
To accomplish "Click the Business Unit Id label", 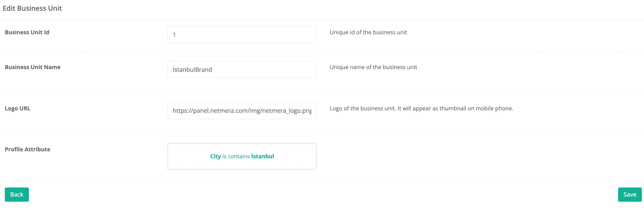I will click(x=27, y=32).
